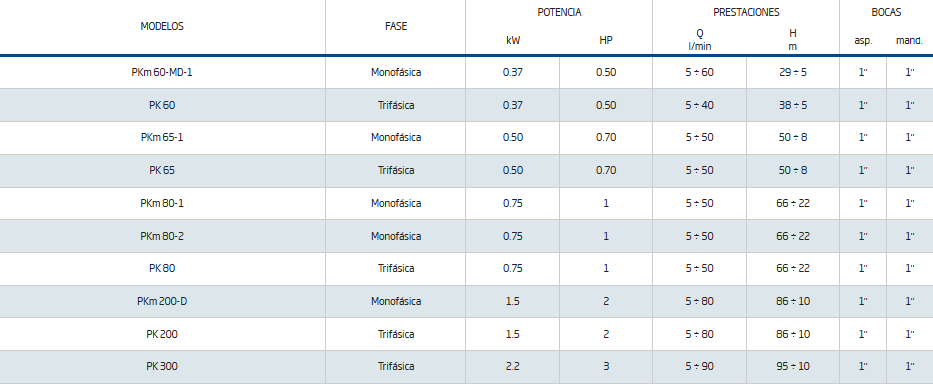This screenshot has height=387, width=933.
Task: Select the BOCAS header group
Action: [x=886, y=12]
